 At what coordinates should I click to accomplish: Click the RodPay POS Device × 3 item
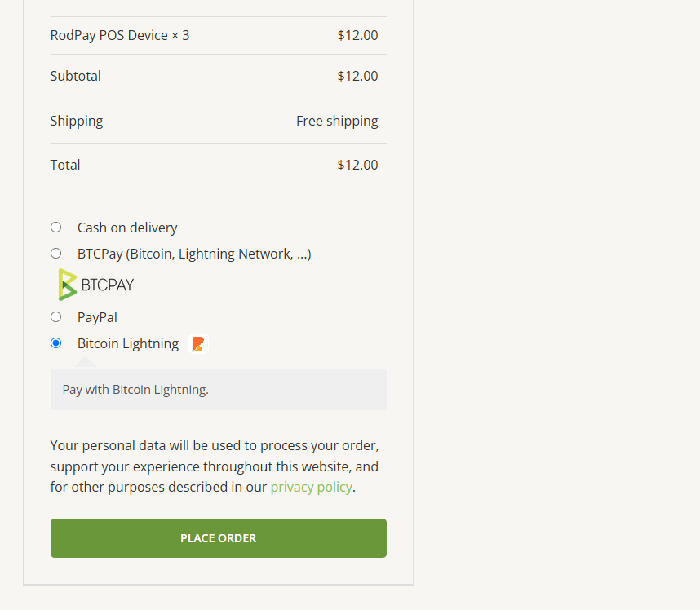[120, 35]
